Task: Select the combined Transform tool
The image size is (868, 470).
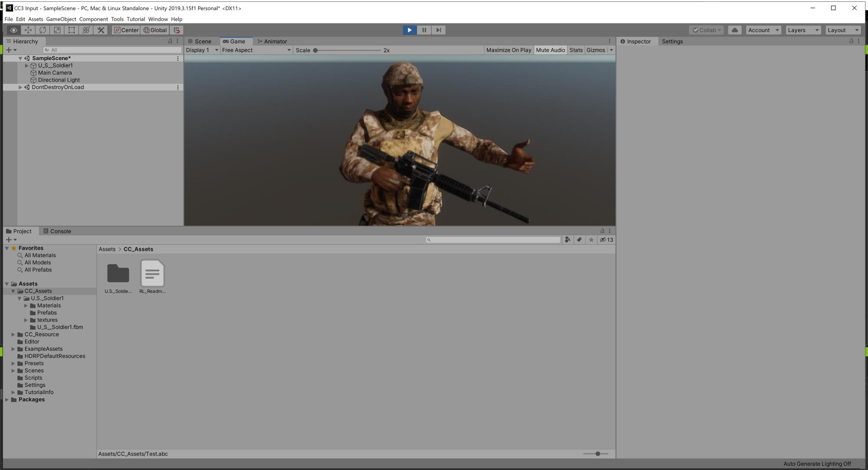Action: click(x=86, y=30)
